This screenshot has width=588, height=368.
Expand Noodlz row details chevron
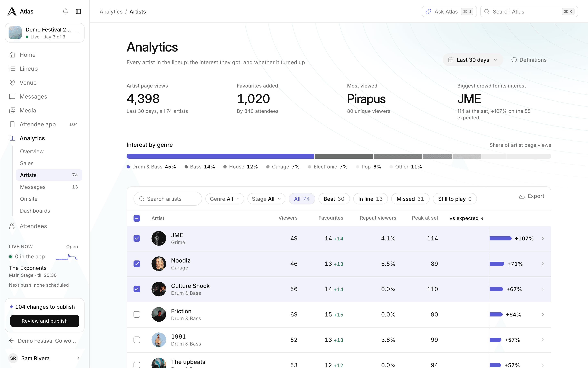coord(542,264)
